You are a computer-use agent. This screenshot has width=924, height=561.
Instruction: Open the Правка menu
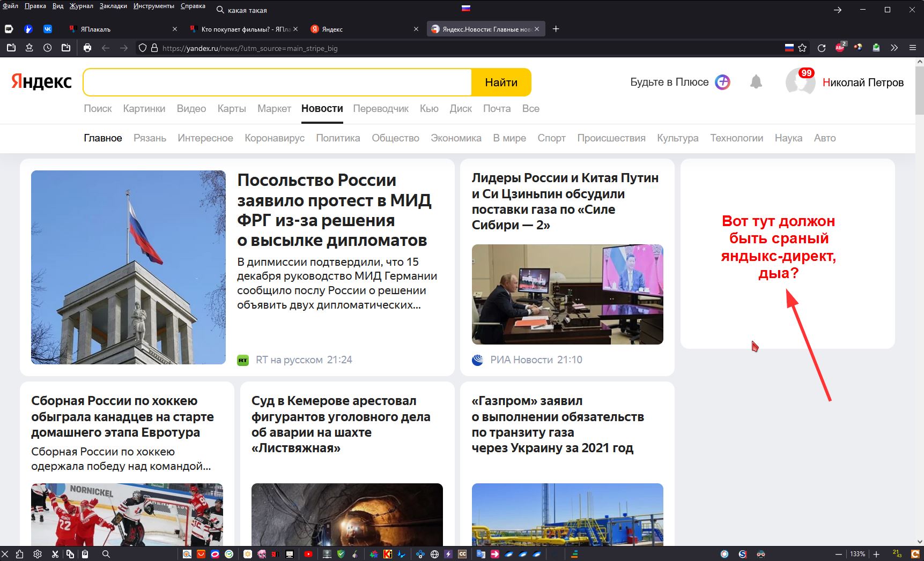(x=35, y=6)
